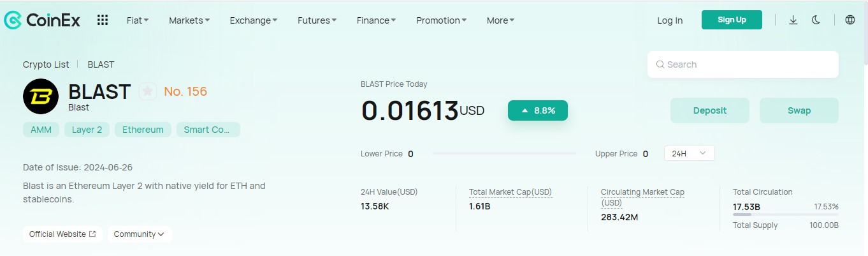
Task: Open the Official Website external link
Action: click(x=62, y=234)
